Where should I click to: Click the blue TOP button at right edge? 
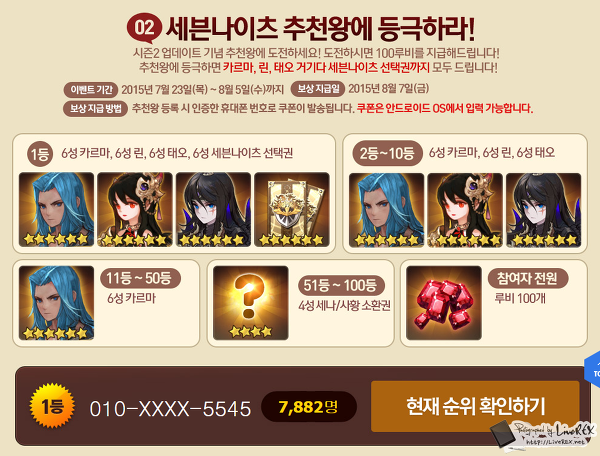(x=593, y=371)
